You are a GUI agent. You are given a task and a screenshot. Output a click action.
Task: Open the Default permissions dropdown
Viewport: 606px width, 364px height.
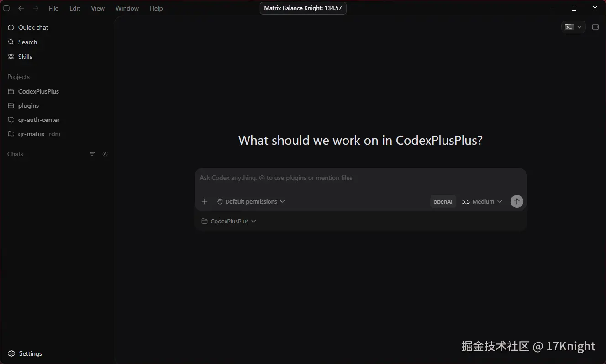click(251, 201)
